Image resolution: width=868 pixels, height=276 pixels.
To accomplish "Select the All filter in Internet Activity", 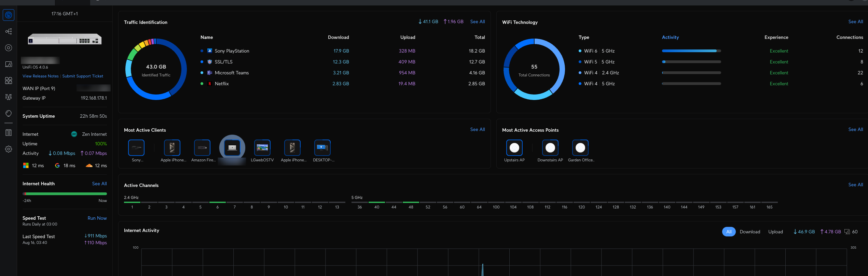I will 729,232.
